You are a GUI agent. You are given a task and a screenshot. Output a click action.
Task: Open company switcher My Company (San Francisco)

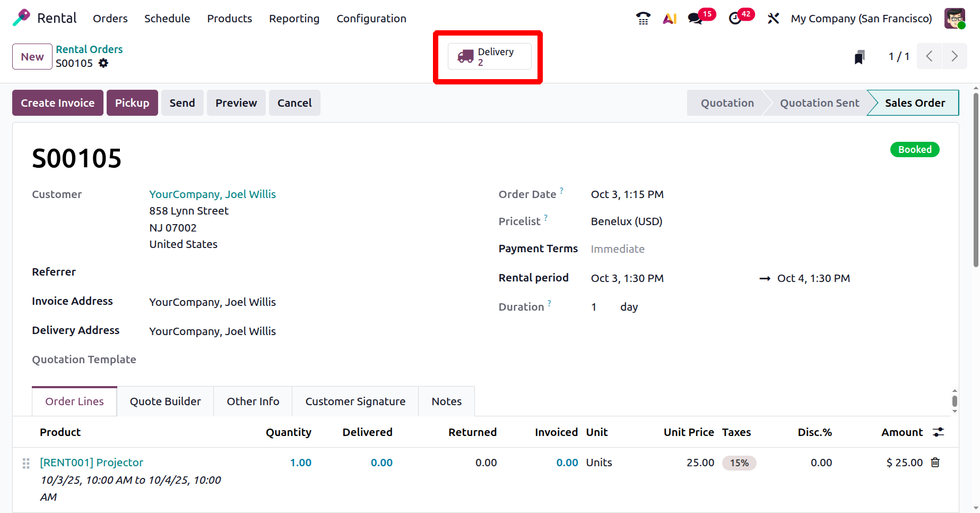click(x=861, y=19)
